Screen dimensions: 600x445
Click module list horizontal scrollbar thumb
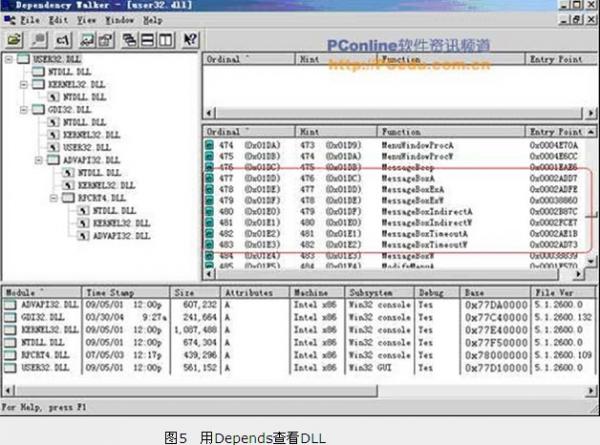pyautogui.click(x=196, y=391)
